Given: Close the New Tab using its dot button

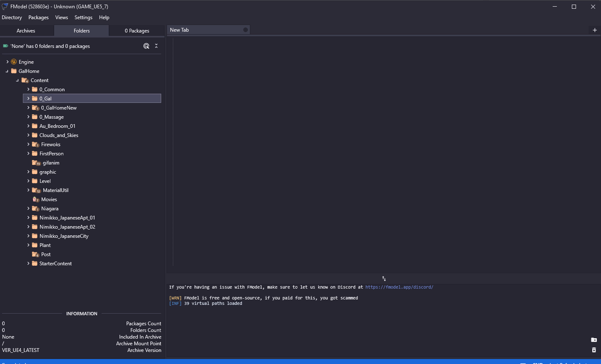Looking at the screenshot, I should click(245, 30).
